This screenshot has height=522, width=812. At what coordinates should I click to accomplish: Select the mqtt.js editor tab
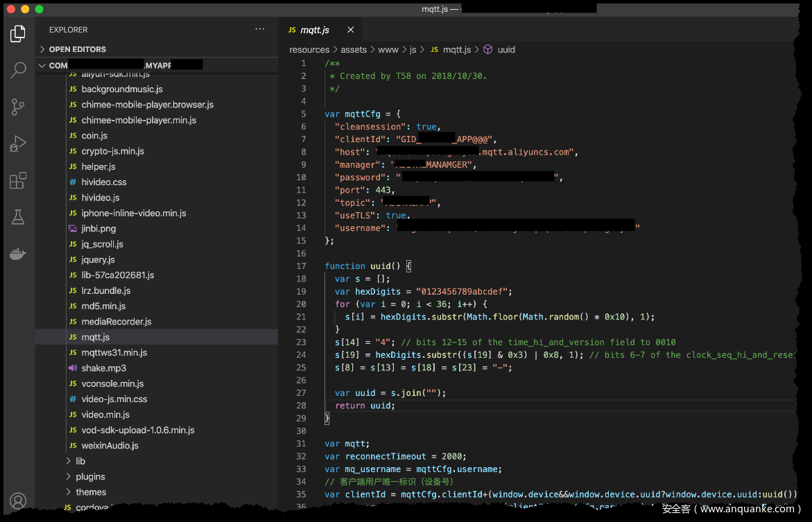315,30
